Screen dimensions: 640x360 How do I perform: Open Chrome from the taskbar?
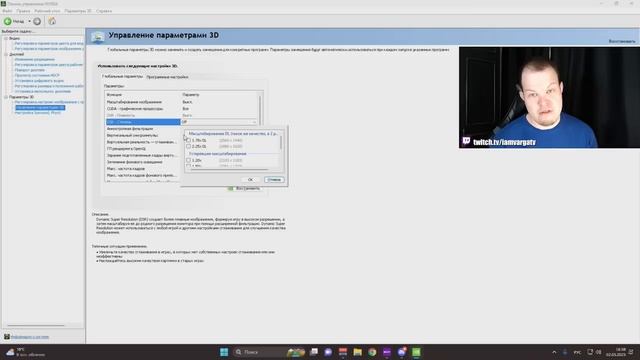[372, 352]
